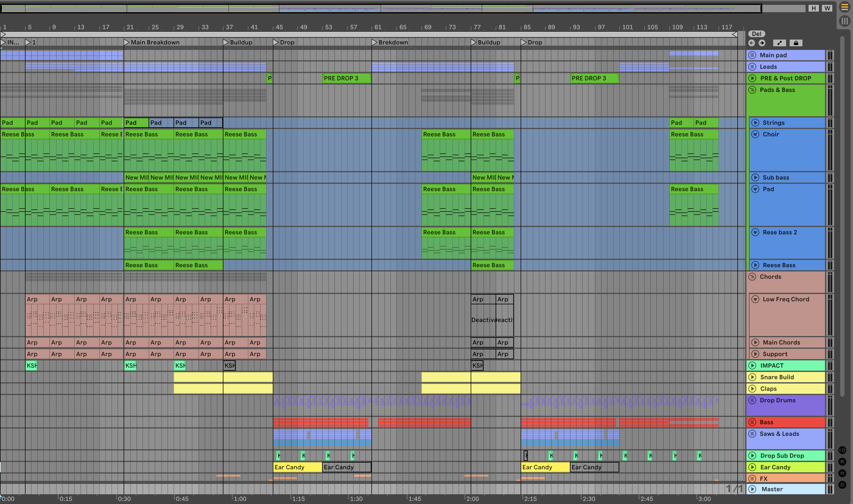853x504 pixels.
Task: Click the H optimize height button
Action: pyautogui.click(x=814, y=8)
